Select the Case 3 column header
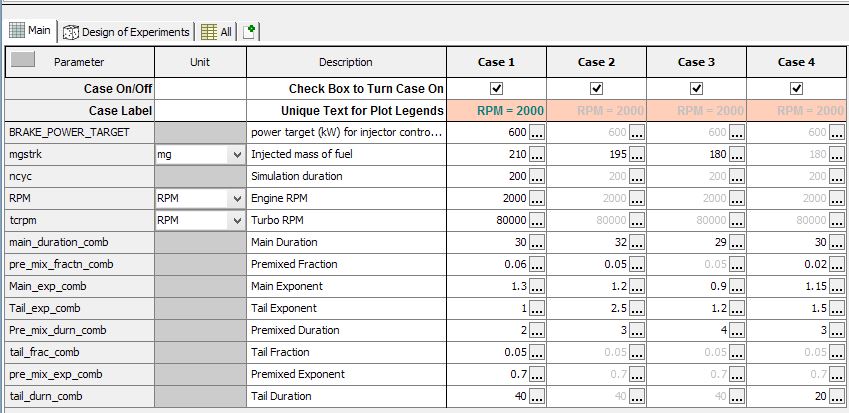This screenshot has width=849, height=413. (x=696, y=62)
